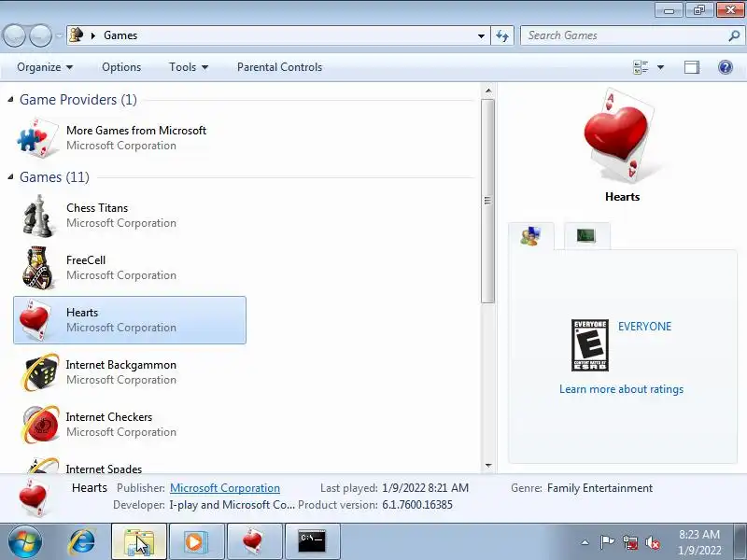This screenshot has height=560, width=747.
Task: Open the Microsoft Corporation publisher link
Action: pyautogui.click(x=225, y=488)
